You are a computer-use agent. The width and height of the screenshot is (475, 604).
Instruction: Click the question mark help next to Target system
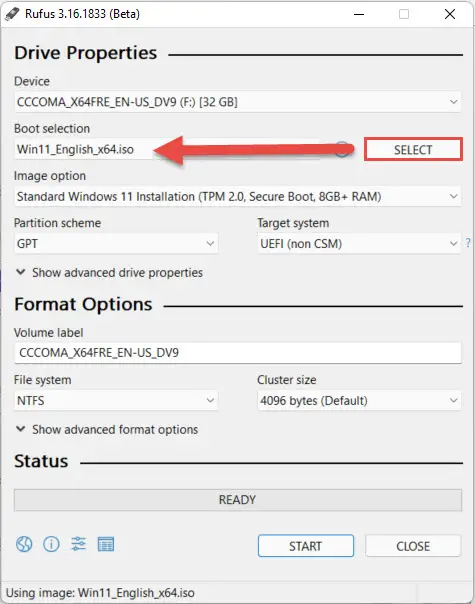468,243
